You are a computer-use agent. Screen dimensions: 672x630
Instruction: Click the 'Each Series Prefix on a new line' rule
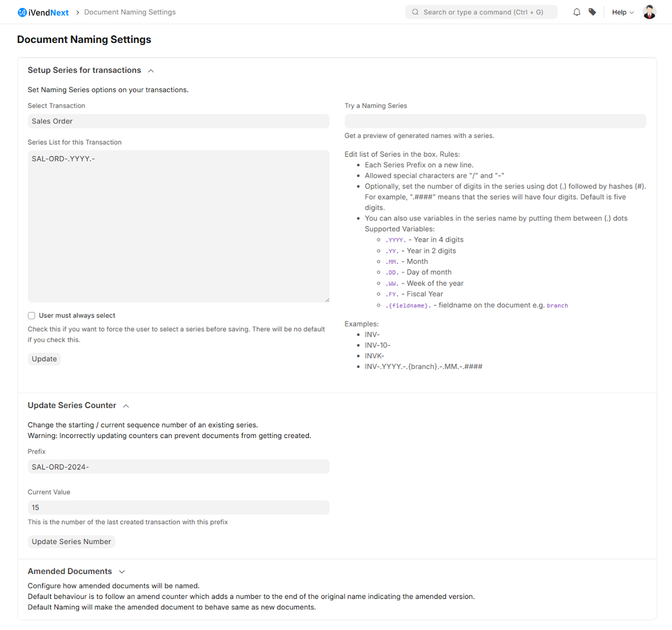click(x=419, y=165)
